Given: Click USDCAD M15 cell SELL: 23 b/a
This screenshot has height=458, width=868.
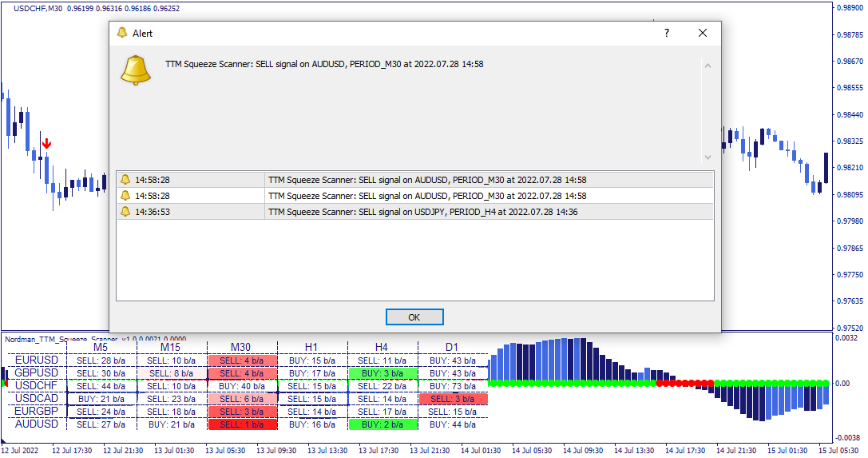Looking at the screenshot, I should (x=172, y=399).
